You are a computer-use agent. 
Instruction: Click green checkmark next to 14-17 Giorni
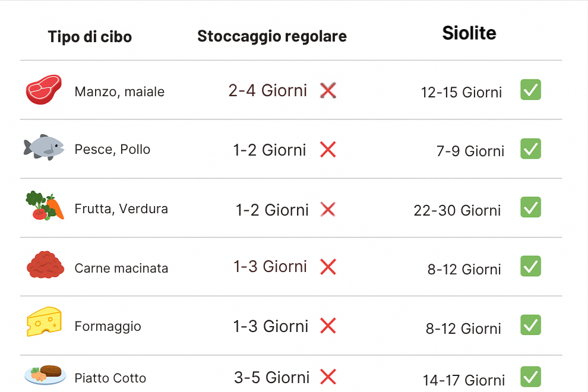(530, 377)
